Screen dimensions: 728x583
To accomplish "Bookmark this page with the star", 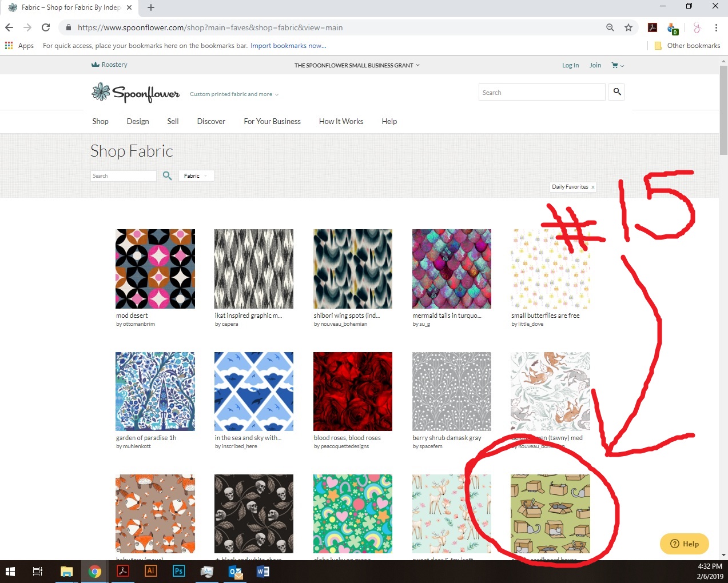I will [x=628, y=27].
